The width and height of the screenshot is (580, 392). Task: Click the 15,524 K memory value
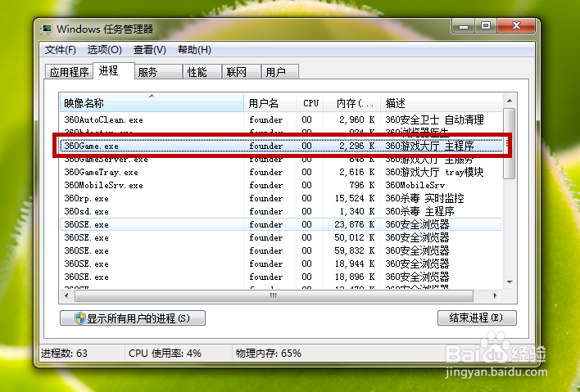(355, 198)
